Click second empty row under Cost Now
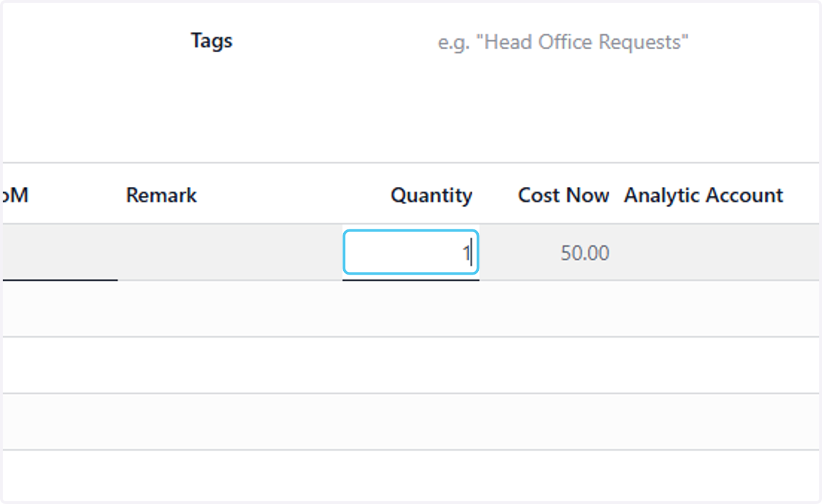Viewport: 822px width, 504px height. (548, 365)
